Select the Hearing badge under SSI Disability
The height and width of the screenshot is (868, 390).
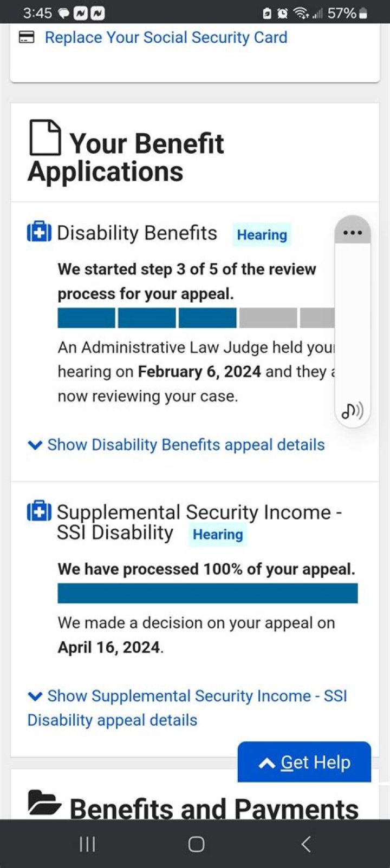[218, 535]
